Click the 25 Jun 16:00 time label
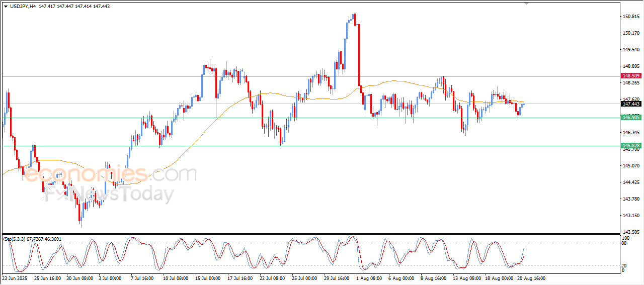This screenshot has width=644, height=285. (48, 278)
